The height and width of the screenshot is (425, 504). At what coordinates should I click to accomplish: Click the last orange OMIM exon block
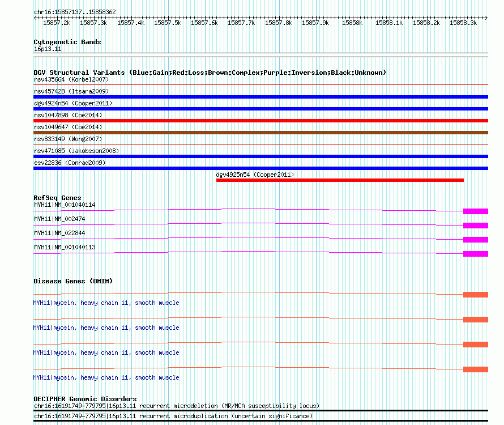(476, 369)
